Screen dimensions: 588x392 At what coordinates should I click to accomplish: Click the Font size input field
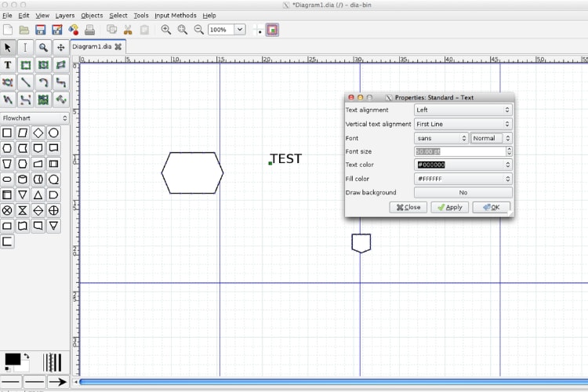tap(460, 151)
